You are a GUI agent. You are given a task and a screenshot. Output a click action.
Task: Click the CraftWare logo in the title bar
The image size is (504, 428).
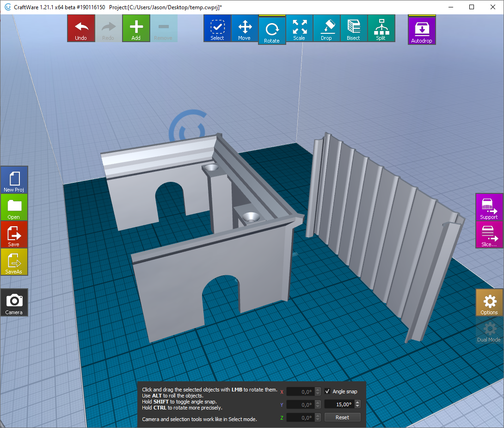click(8, 7)
